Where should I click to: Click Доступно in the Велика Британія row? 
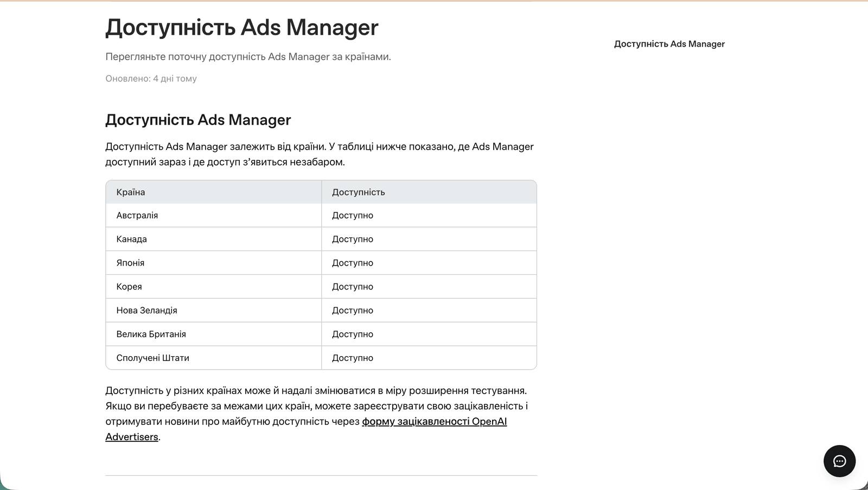353,334
